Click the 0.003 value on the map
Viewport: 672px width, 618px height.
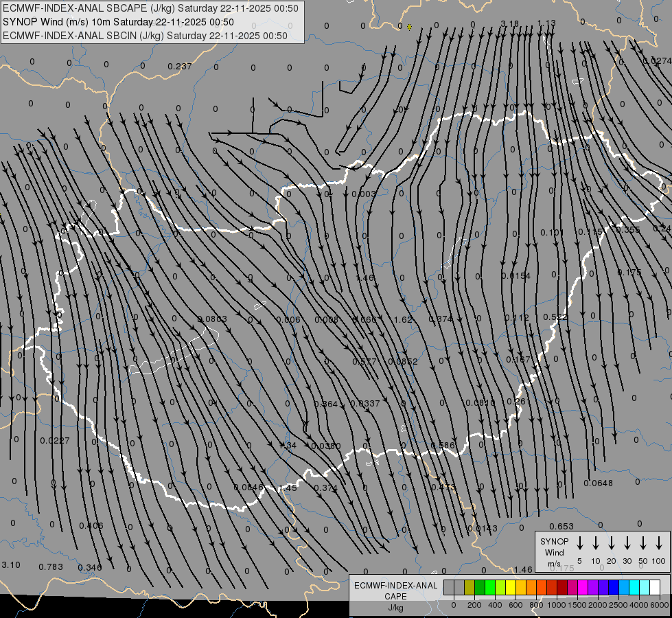pos(363,194)
